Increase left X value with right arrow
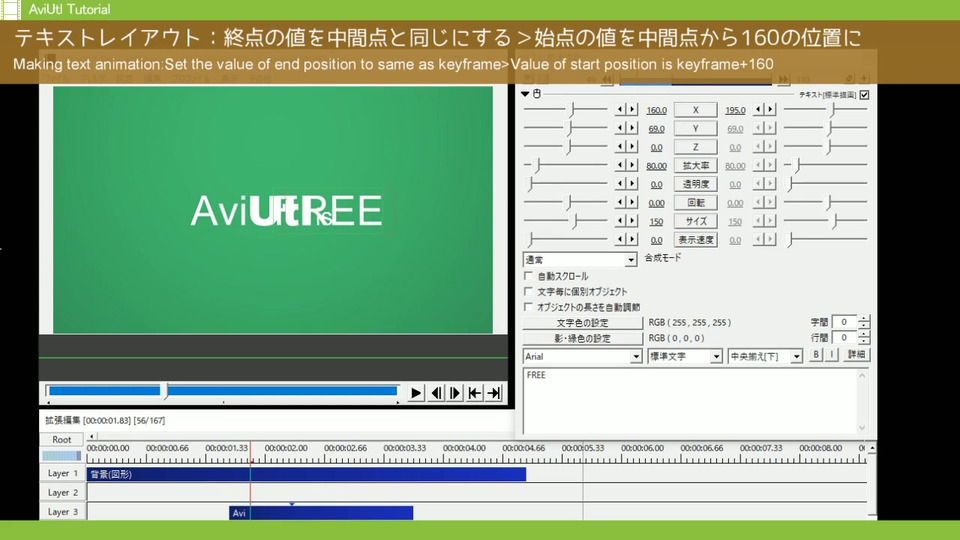The width and height of the screenshot is (960, 540). (632, 110)
